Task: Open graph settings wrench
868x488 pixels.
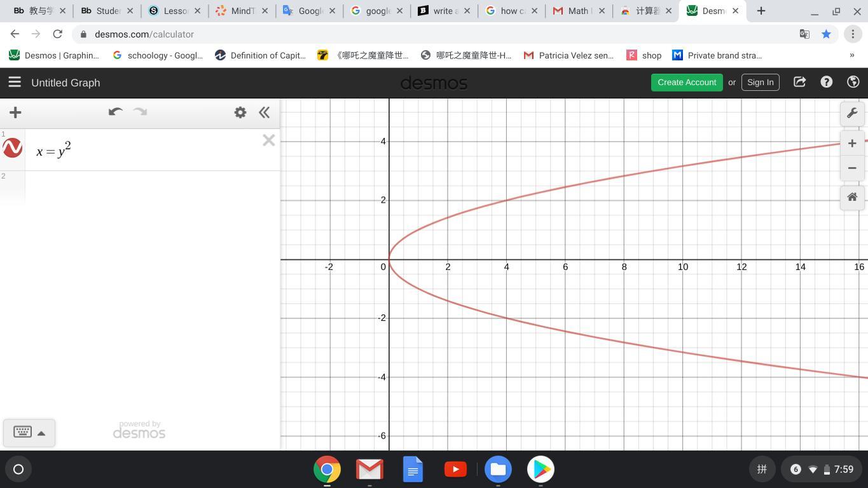Action: click(852, 113)
